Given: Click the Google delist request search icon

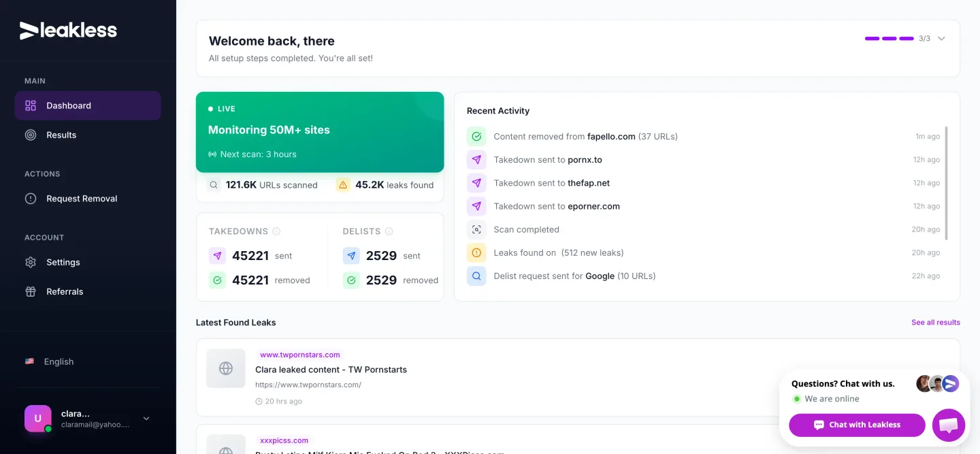Looking at the screenshot, I should pos(476,276).
